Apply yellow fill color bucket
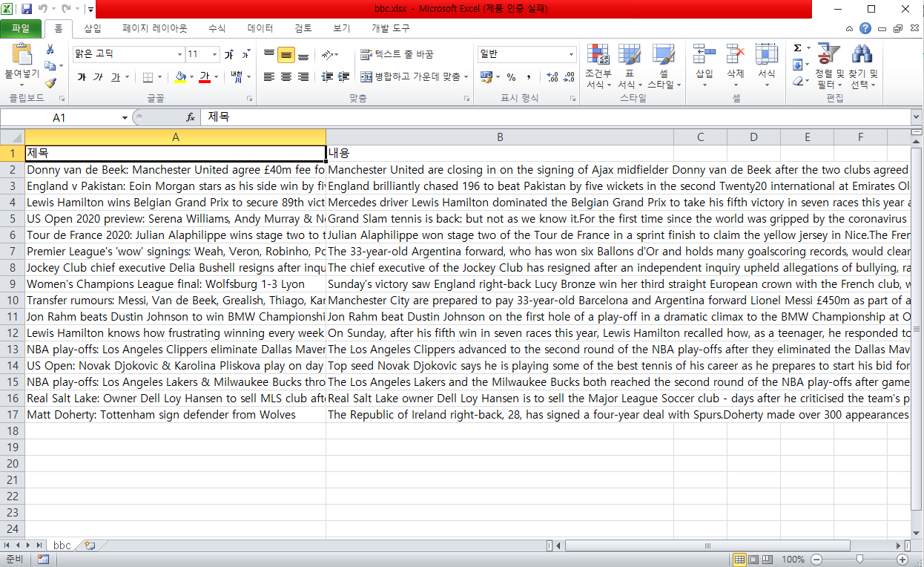 [x=180, y=77]
